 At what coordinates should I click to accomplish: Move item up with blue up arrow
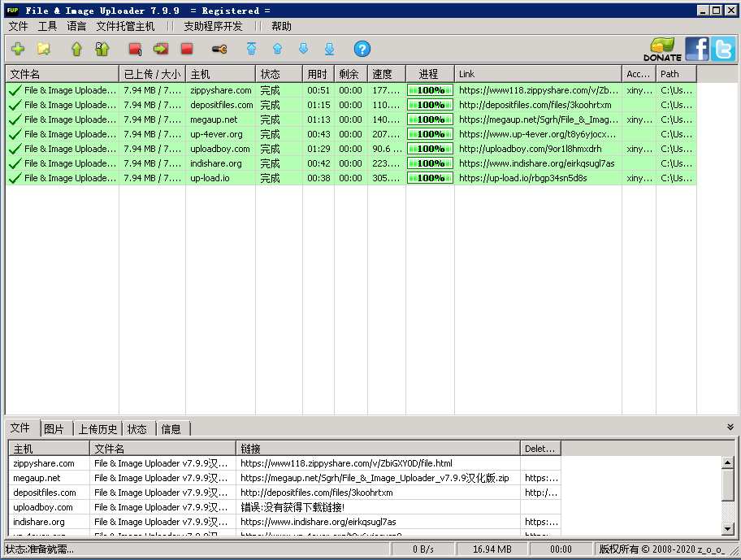click(277, 49)
